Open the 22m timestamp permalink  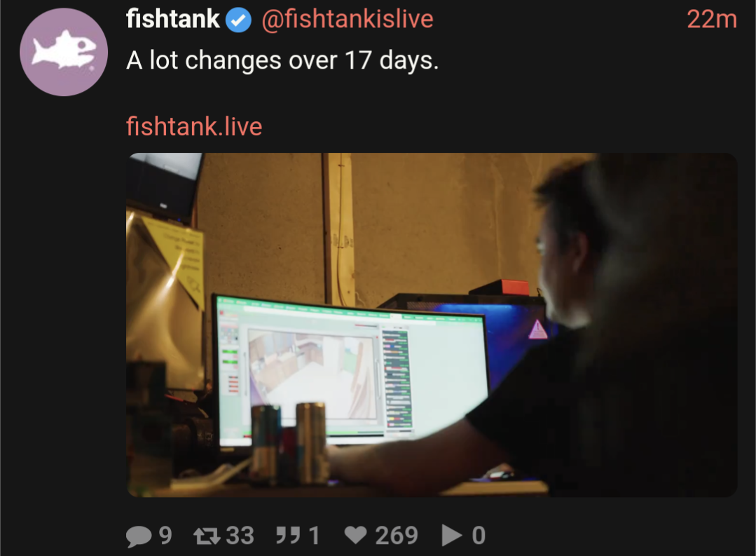pos(712,20)
